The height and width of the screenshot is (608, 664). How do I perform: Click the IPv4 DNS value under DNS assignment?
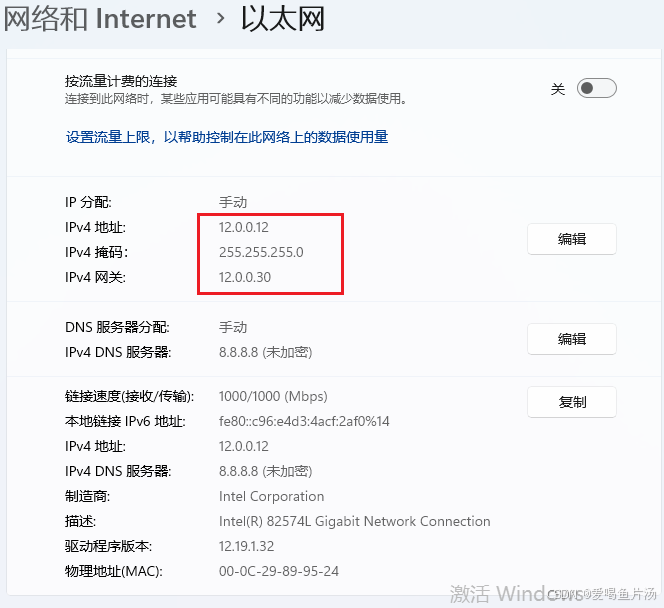click(x=266, y=352)
